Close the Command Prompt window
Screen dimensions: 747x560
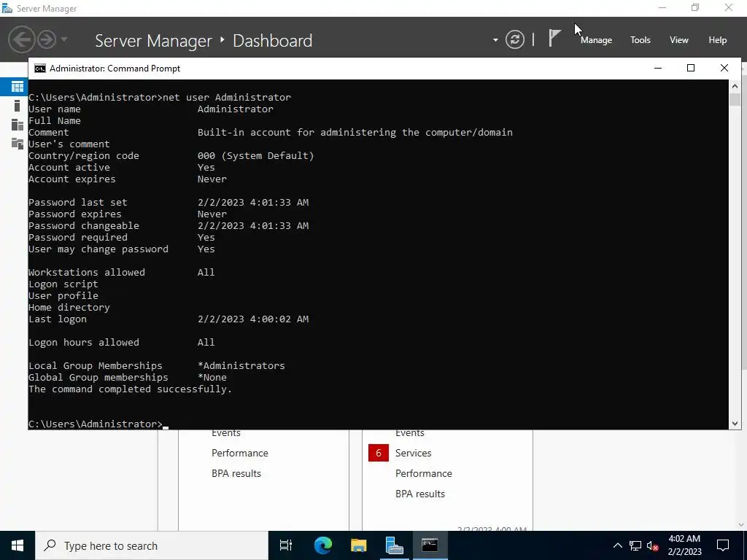[724, 68]
